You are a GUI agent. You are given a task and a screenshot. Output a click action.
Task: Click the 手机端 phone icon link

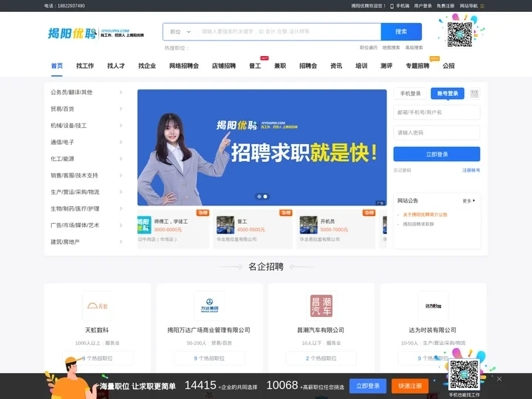pyautogui.click(x=399, y=6)
